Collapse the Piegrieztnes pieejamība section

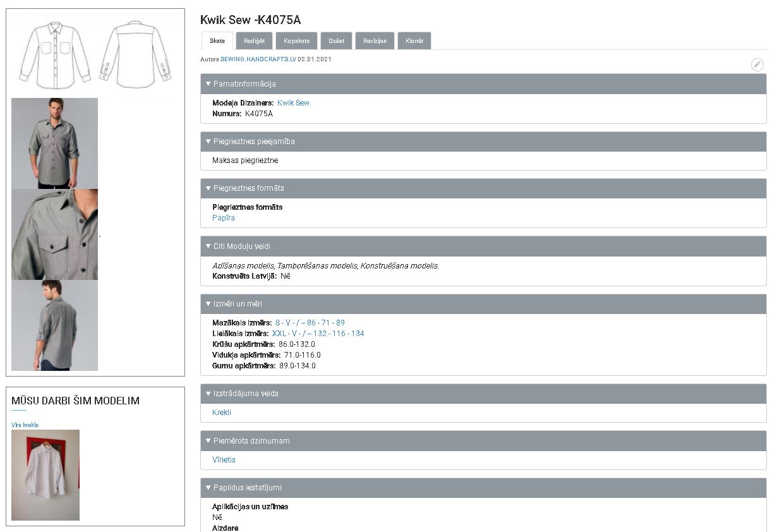click(483, 142)
